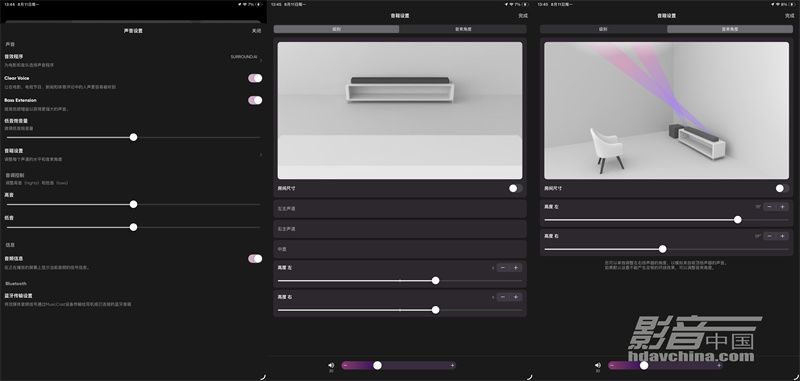Click the 低音炮音量 subwoofer volume slider knob
Viewport: 800px width, 381px height.
pos(133,137)
